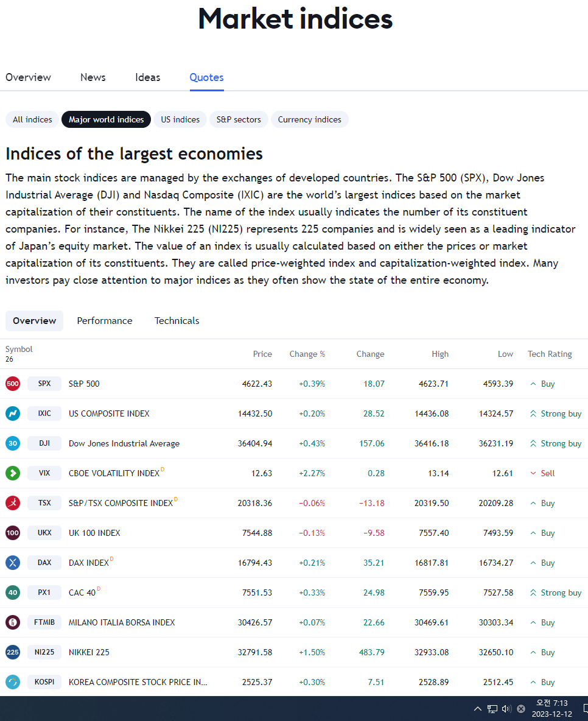Click the speaker volume icon in the taskbar
The image size is (588, 721).
[506, 709]
